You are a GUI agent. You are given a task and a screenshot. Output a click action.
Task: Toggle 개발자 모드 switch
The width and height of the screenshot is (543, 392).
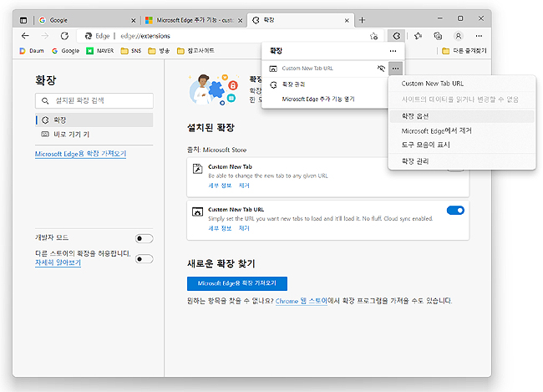tap(144, 238)
